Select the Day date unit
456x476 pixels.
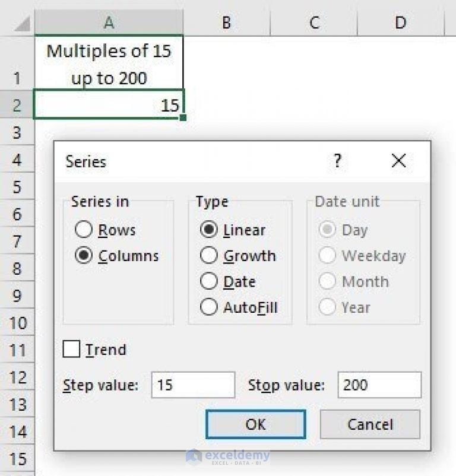tap(328, 230)
